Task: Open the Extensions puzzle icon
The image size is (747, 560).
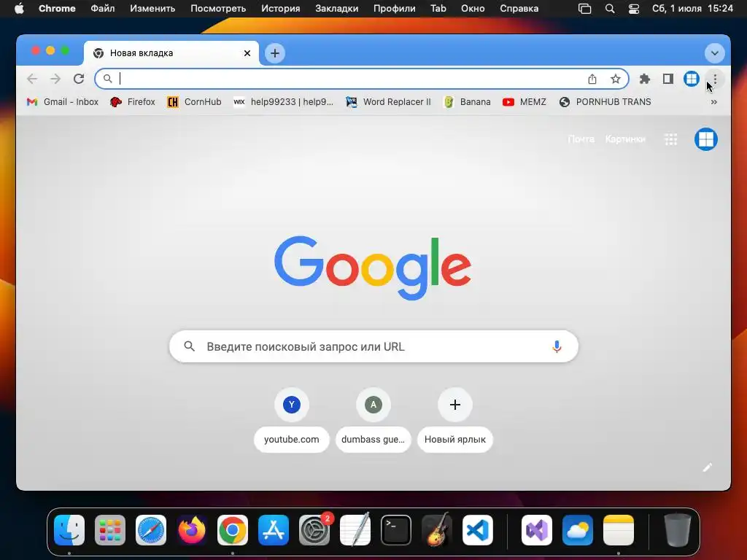Action: coord(645,79)
